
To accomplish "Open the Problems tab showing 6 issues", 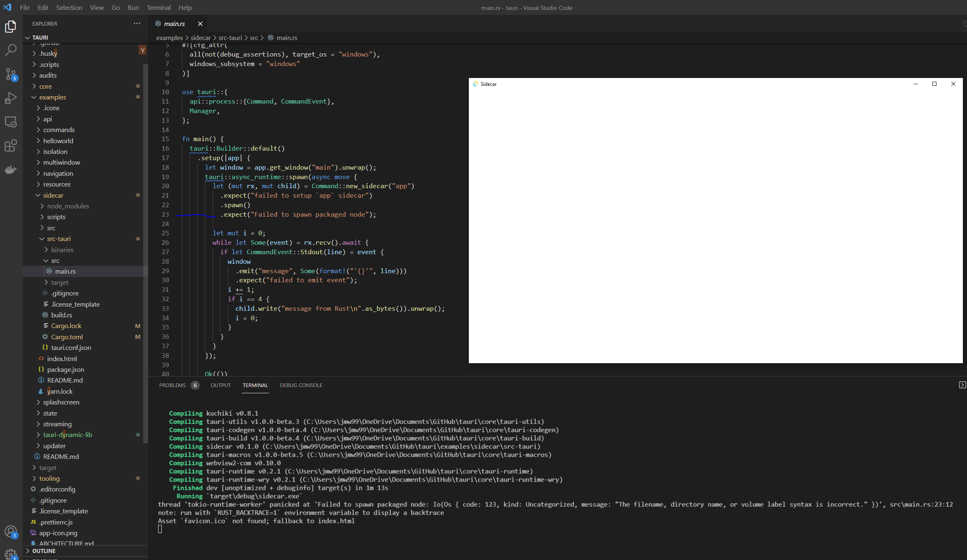I will 173,385.
